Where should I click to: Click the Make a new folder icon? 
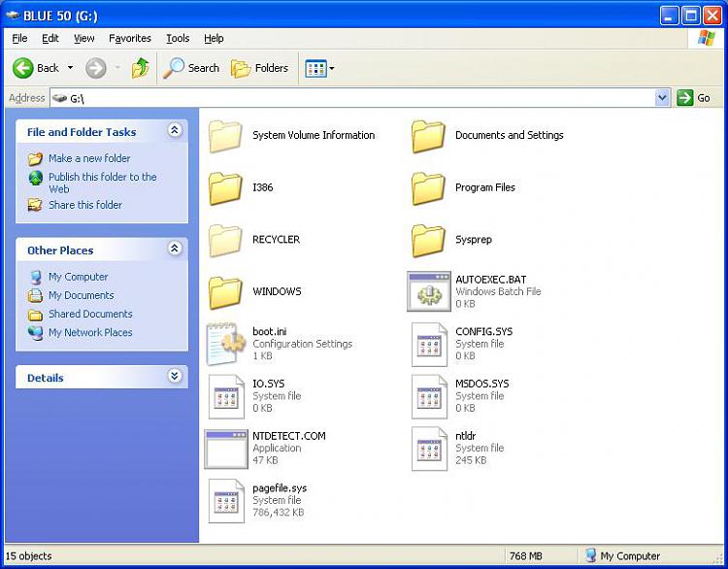(35, 159)
